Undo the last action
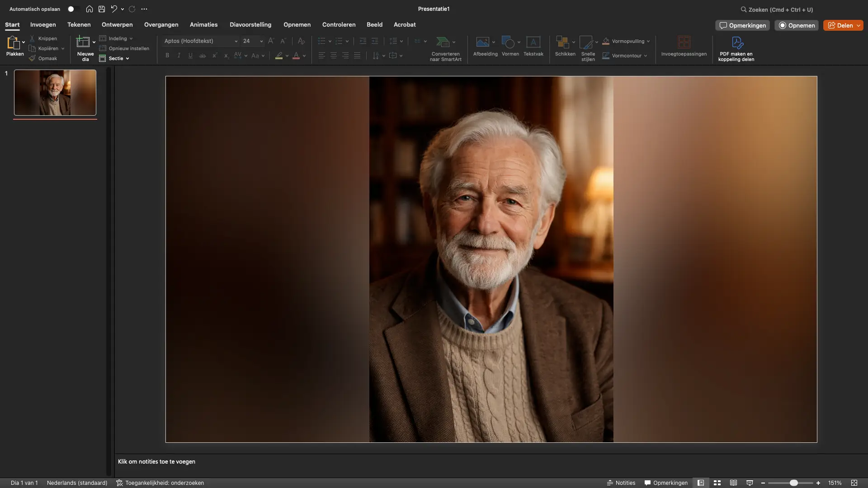This screenshot has height=488, width=868. (113, 9)
